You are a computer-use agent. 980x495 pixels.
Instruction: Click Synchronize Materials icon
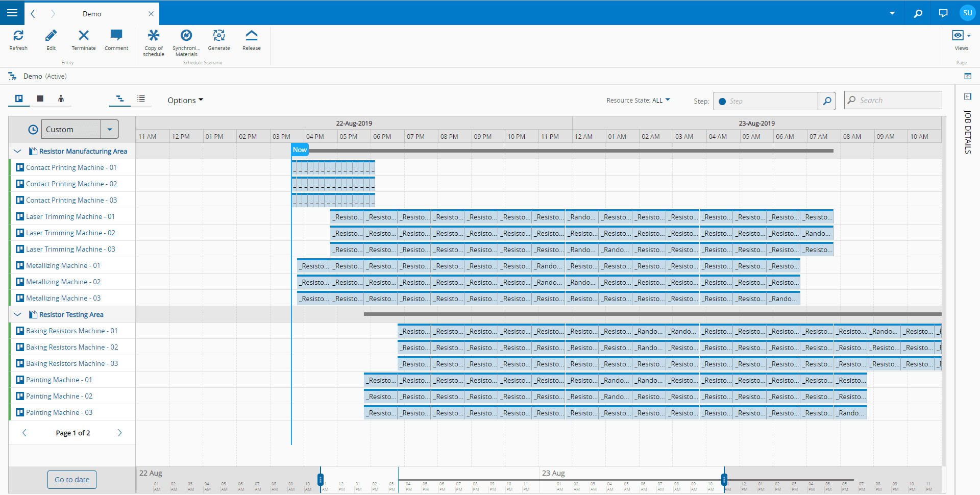[x=186, y=36]
